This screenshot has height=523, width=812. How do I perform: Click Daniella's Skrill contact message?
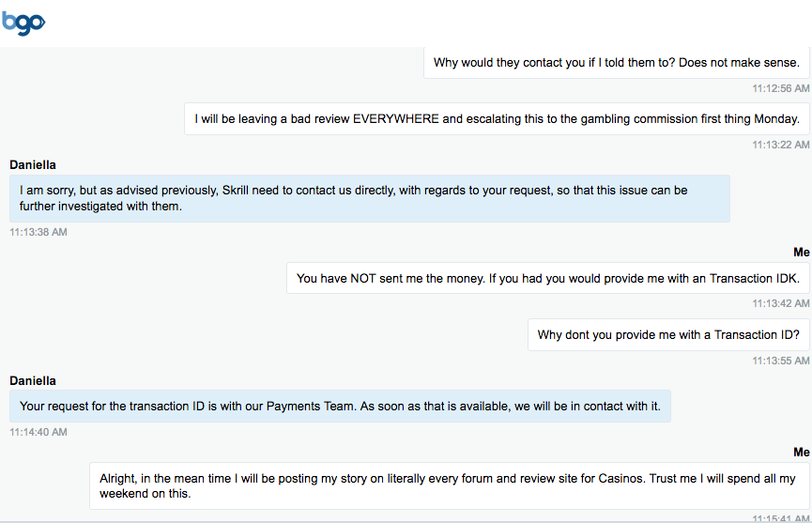pyautogui.click(x=370, y=198)
